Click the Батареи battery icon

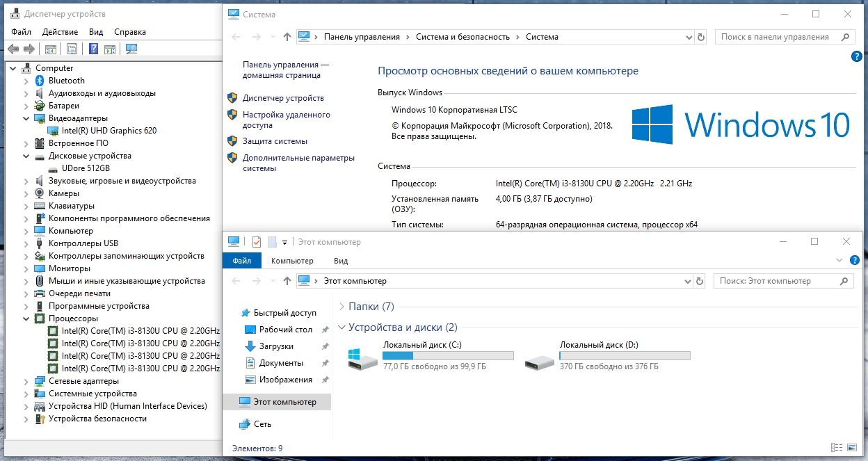click(41, 106)
